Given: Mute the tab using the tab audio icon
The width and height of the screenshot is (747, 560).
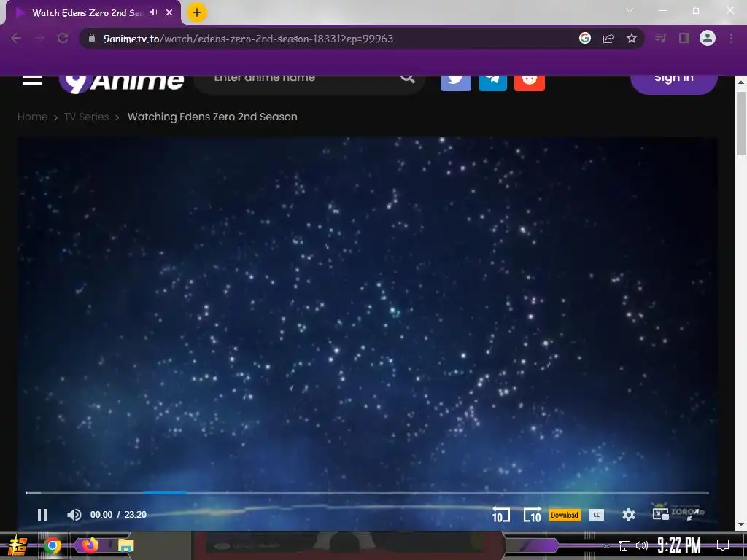Looking at the screenshot, I should coord(153,12).
